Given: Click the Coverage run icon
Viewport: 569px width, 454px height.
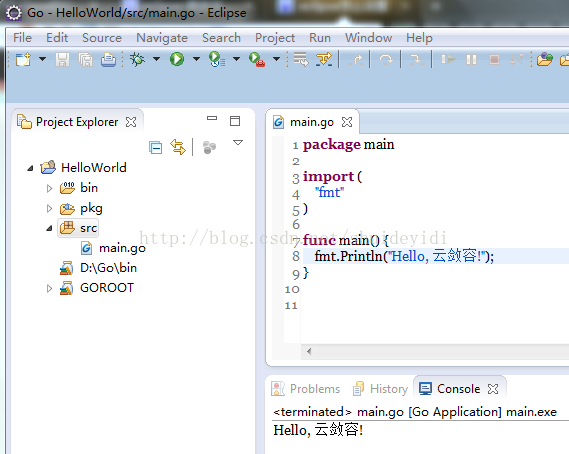Looking at the screenshot, I should (x=217, y=59).
